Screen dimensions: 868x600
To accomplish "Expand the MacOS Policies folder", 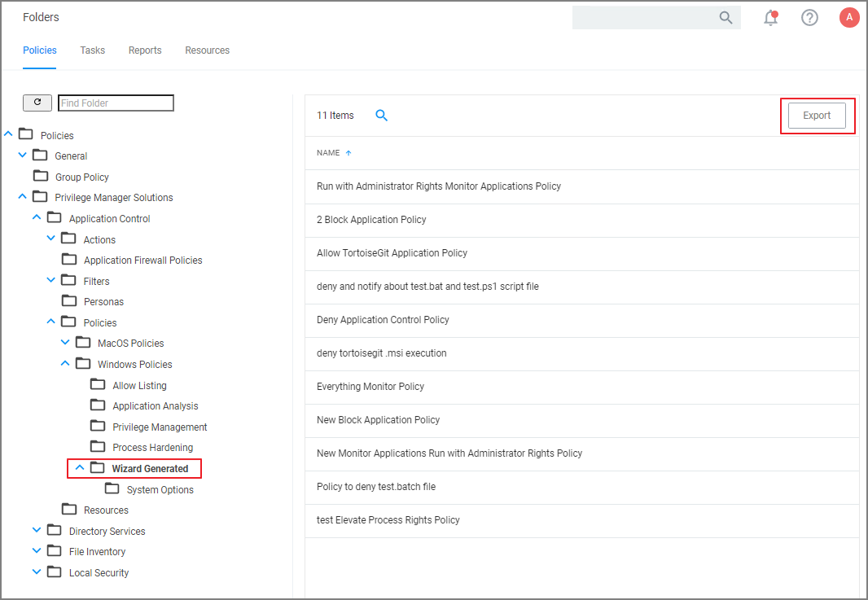I will pos(65,343).
